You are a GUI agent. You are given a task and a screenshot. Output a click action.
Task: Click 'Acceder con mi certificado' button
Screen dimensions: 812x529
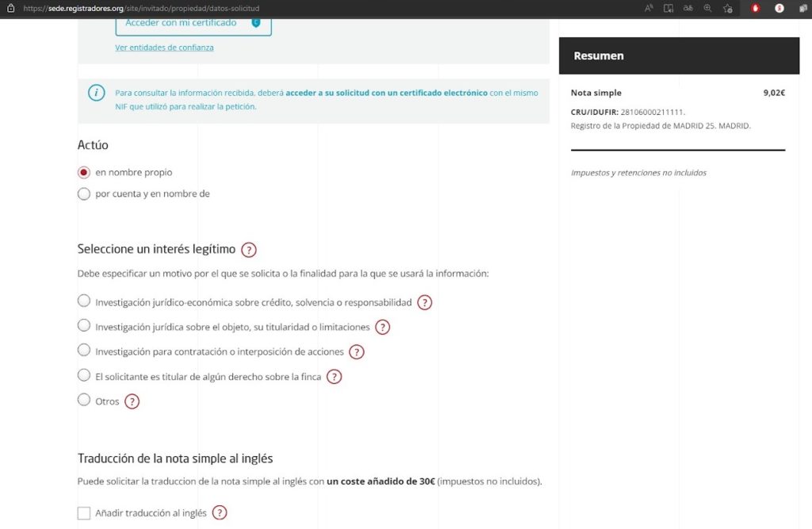[193, 23]
